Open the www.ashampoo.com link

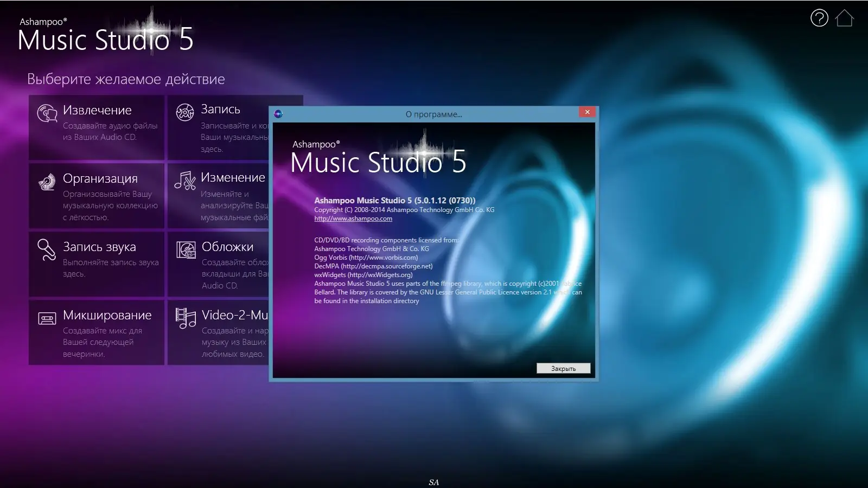pyautogui.click(x=353, y=219)
